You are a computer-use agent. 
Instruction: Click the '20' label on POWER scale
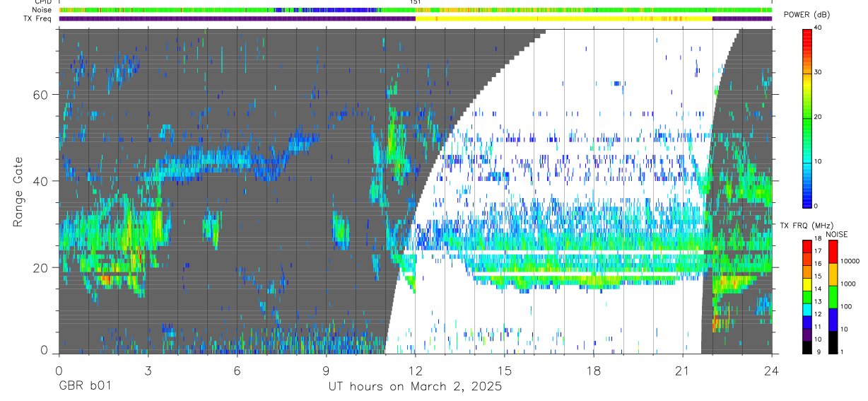pos(819,117)
